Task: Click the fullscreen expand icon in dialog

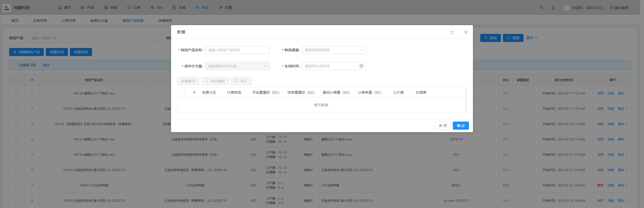Action: point(452,32)
